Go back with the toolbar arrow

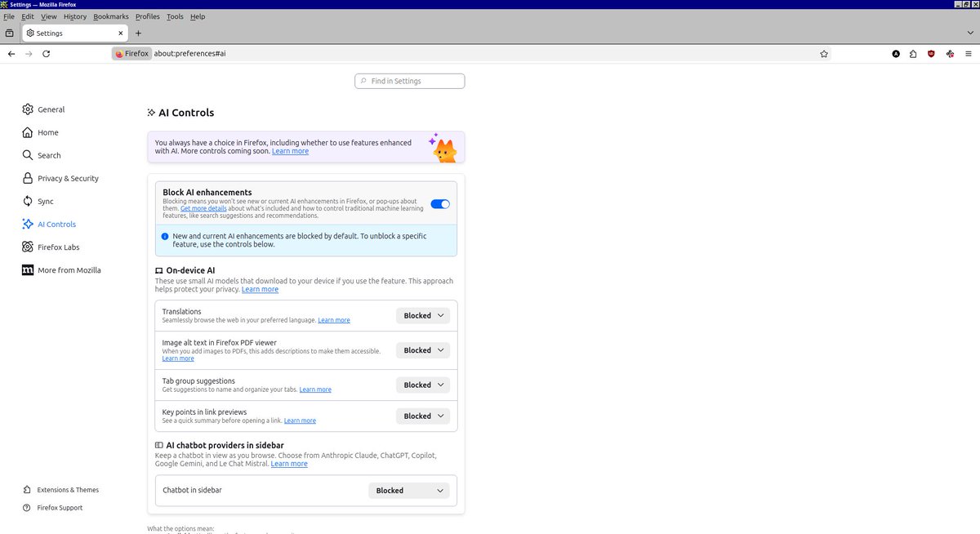tap(11, 54)
